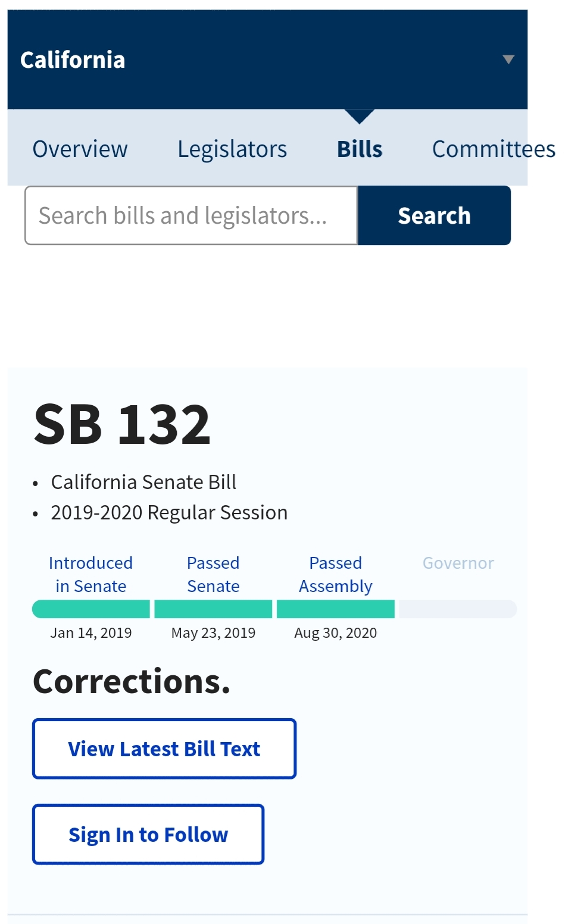Click the empty grey Governor progress segment

coord(458,609)
